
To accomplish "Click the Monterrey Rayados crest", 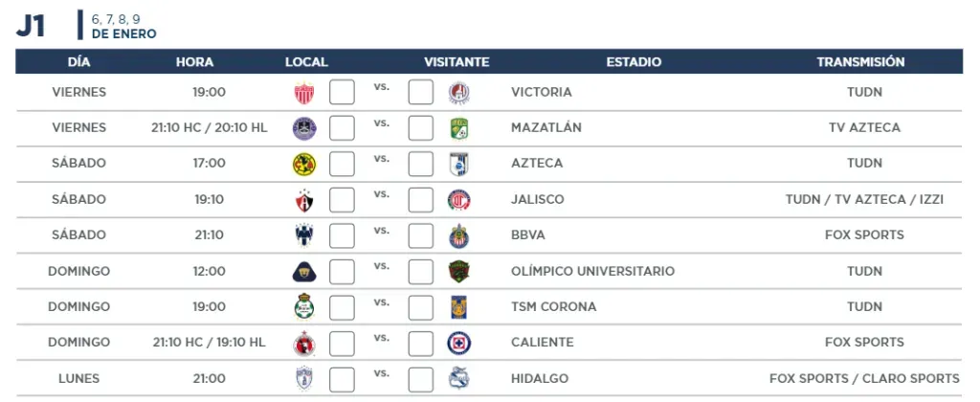I will coord(304,235).
